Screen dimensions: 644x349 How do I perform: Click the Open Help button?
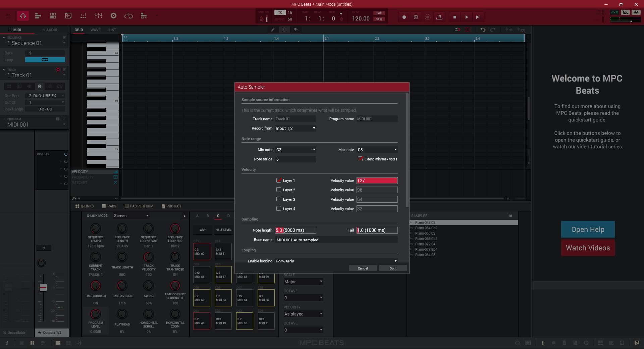click(588, 230)
